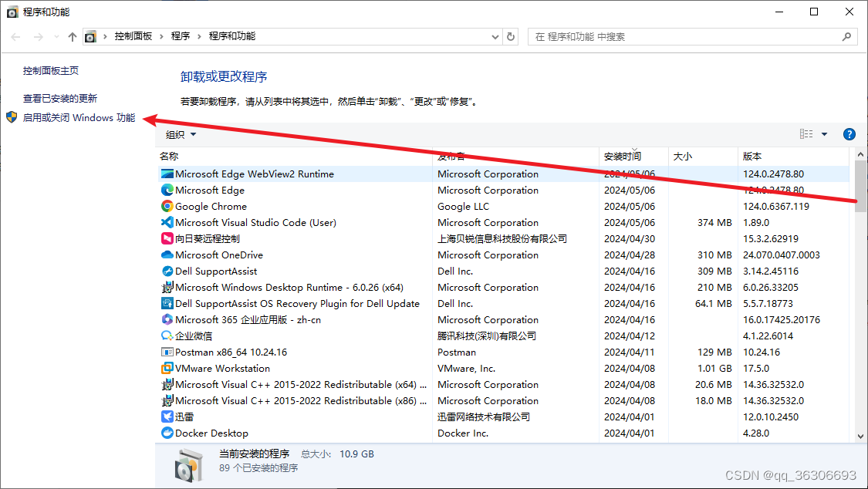Click the 程序 breadcrumb item
The image size is (868, 489).
(x=181, y=36)
